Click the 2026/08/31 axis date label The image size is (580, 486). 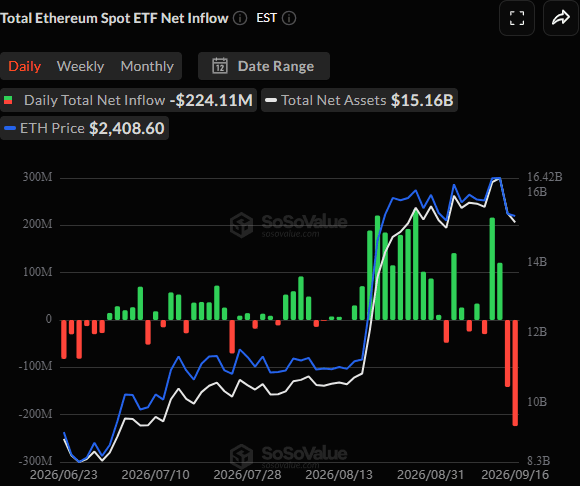pyautogui.click(x=431, y=475)
